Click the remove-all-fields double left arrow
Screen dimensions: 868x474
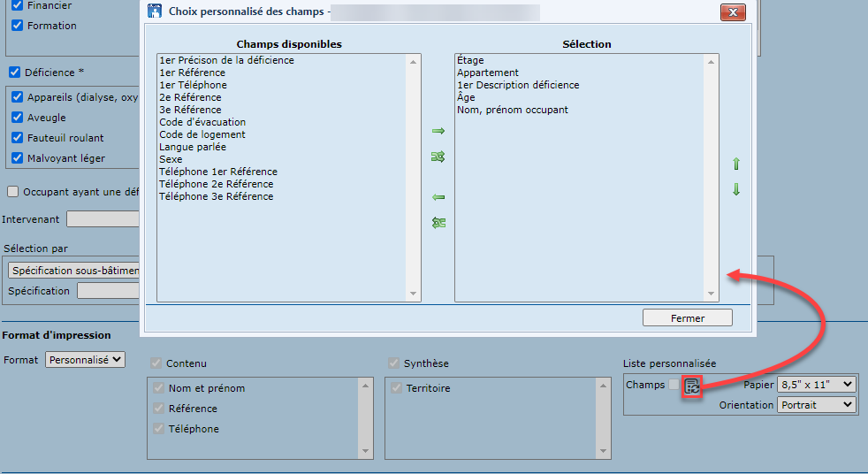[x=438, y=223]
